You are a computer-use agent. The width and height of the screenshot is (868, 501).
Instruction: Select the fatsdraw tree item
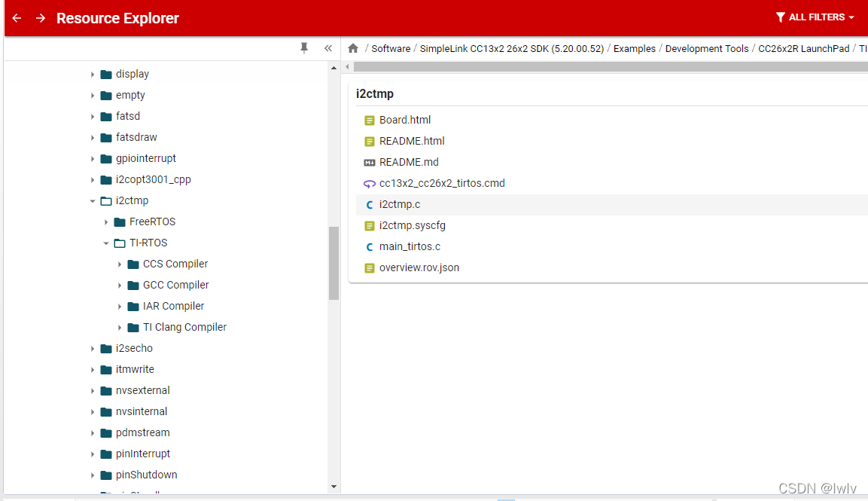pyautogui.click(x=136, y=137)
